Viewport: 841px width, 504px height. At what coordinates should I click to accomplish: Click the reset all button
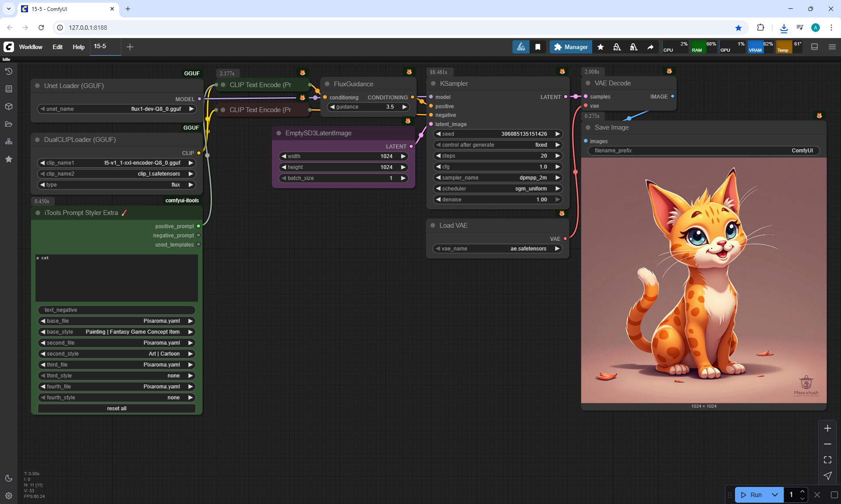[117, 409]
